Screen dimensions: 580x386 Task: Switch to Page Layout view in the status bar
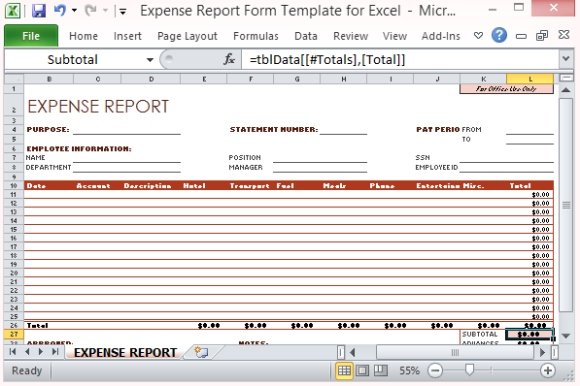pyautogui.click(x=362, y=370)
